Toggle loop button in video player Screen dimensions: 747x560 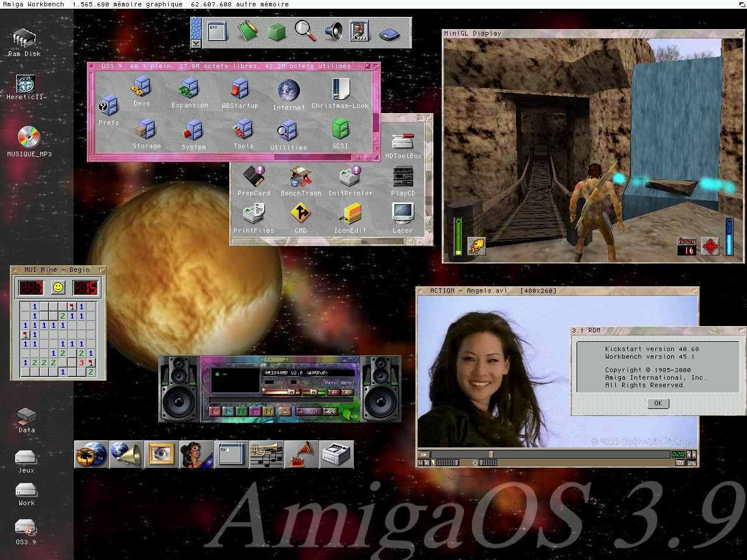[x=680, y=463]
